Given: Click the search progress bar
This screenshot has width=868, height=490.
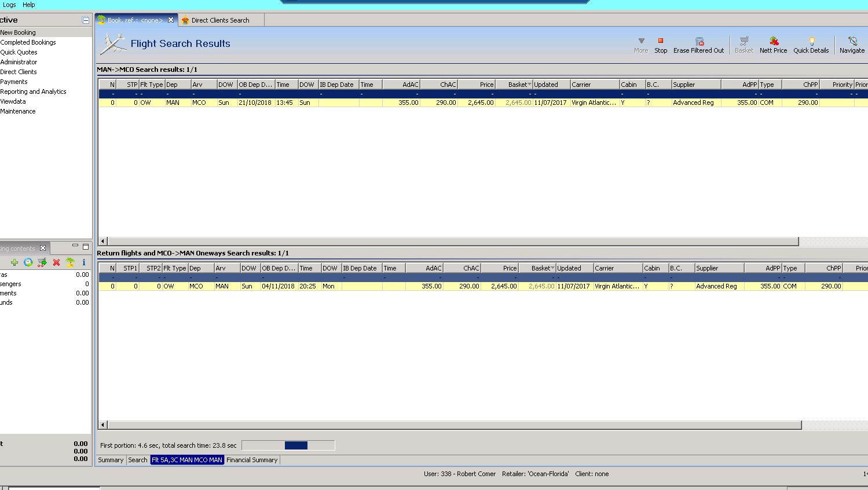Looking at the screenshot, I should click(288, 445).
